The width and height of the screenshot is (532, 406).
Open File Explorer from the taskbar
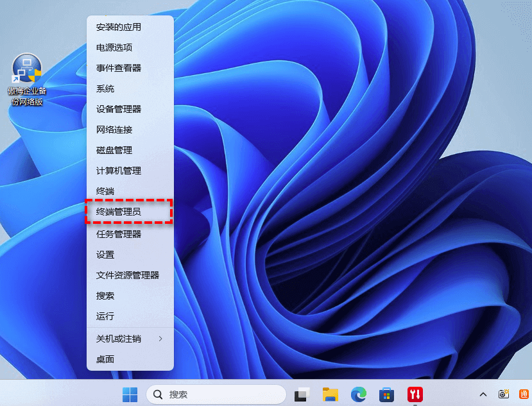pyautogui.click(x=330, y=394)
